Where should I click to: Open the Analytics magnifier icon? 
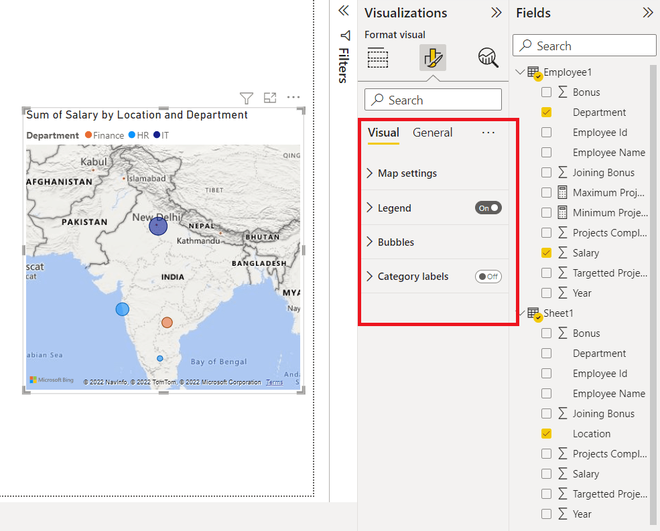tap(488, 58)
